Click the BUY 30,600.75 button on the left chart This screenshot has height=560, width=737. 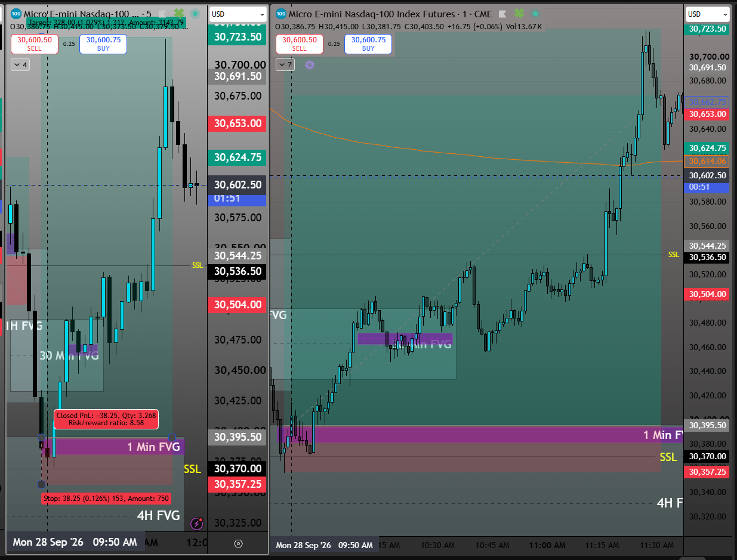click(103, 44)
